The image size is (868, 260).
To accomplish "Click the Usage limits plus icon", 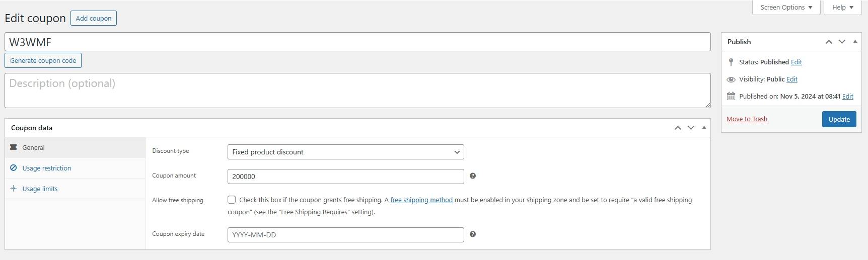I will point(14,189).
